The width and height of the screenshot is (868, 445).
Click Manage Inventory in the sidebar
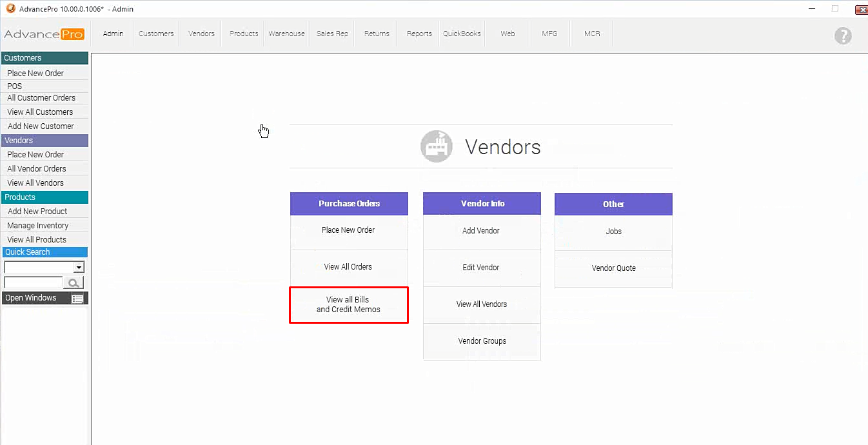(37, 226)
